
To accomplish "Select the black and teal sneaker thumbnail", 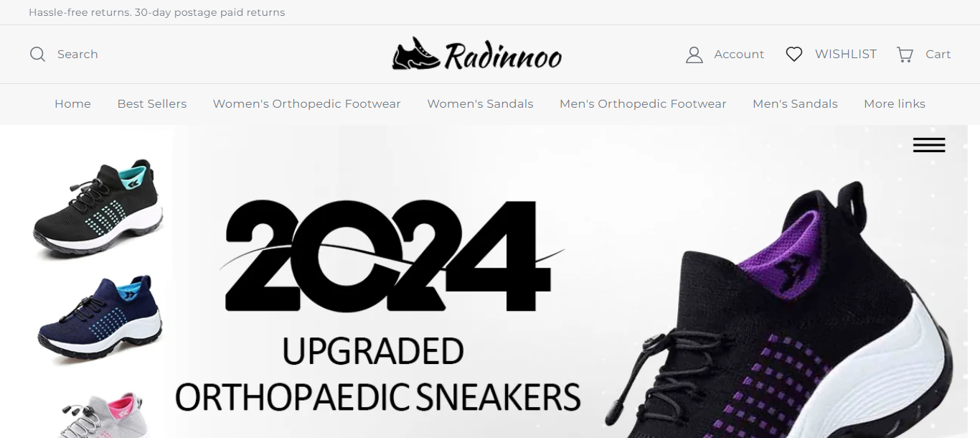I will 98,208.
